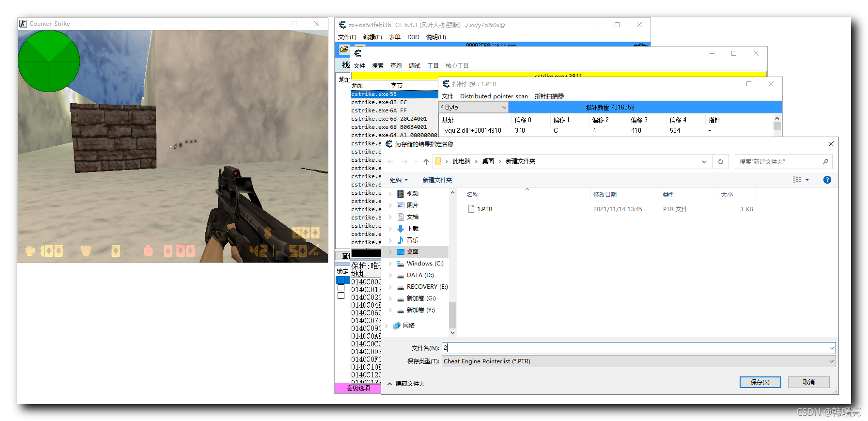Open the 调试 menu in memory viewer
Screen dimensions: 868x421
415,66
